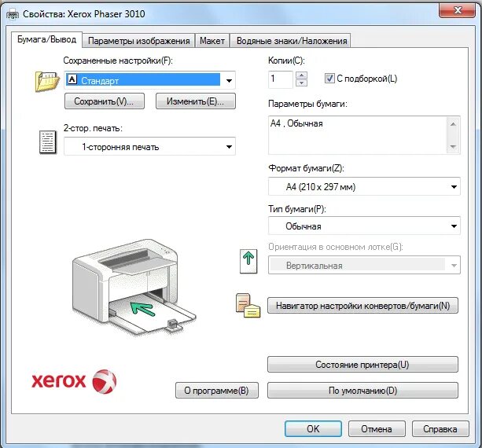This screenshot has height=448, width=482.
Task: Click the 'Сохранить(V)...' button
Action: click(105, 101)
